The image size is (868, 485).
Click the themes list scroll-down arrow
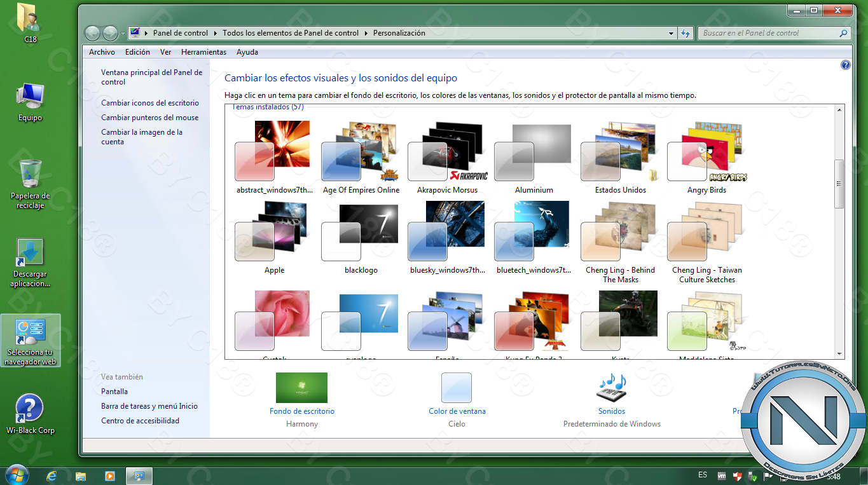click(x=839, y=354)
